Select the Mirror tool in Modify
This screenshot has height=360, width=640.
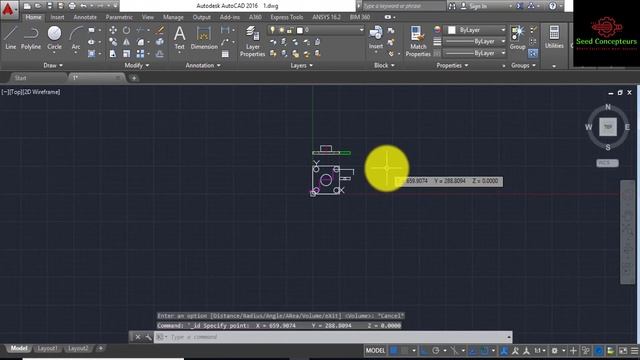(x=127, y=42)
